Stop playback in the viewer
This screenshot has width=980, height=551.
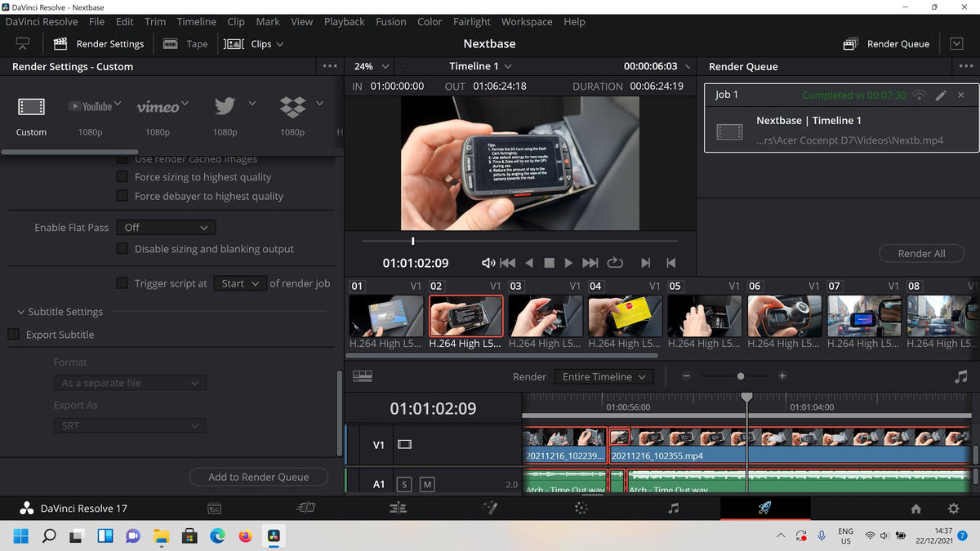550,263
